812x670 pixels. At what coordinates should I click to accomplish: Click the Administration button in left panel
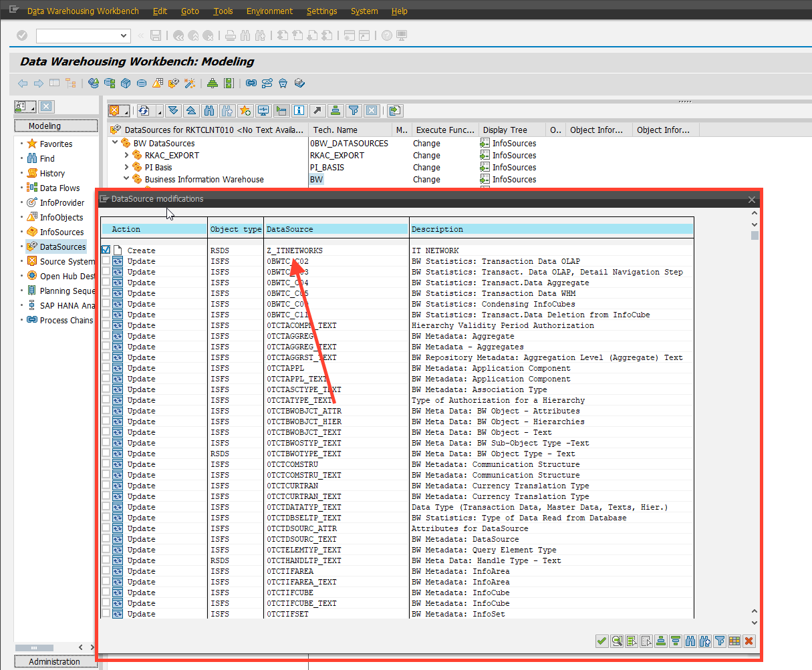[x=55, y=661]
